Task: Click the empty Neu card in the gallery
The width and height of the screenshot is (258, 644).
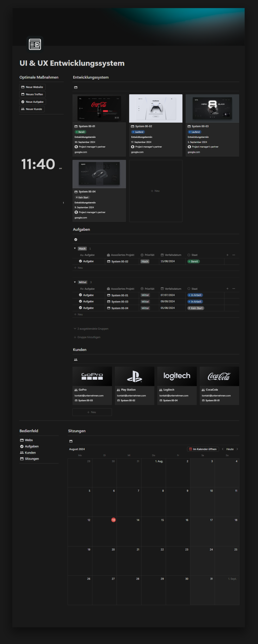Action: coord(156,191)
